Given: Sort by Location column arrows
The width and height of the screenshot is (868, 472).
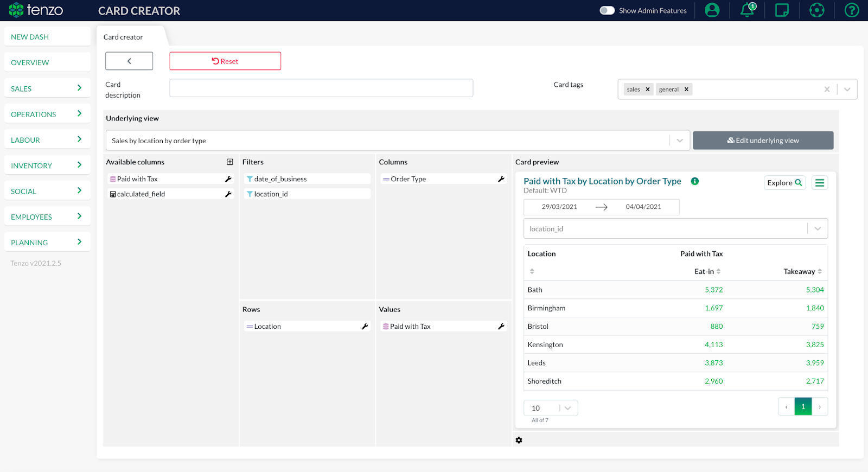Looking at the screenshot, I should (532, 271).
